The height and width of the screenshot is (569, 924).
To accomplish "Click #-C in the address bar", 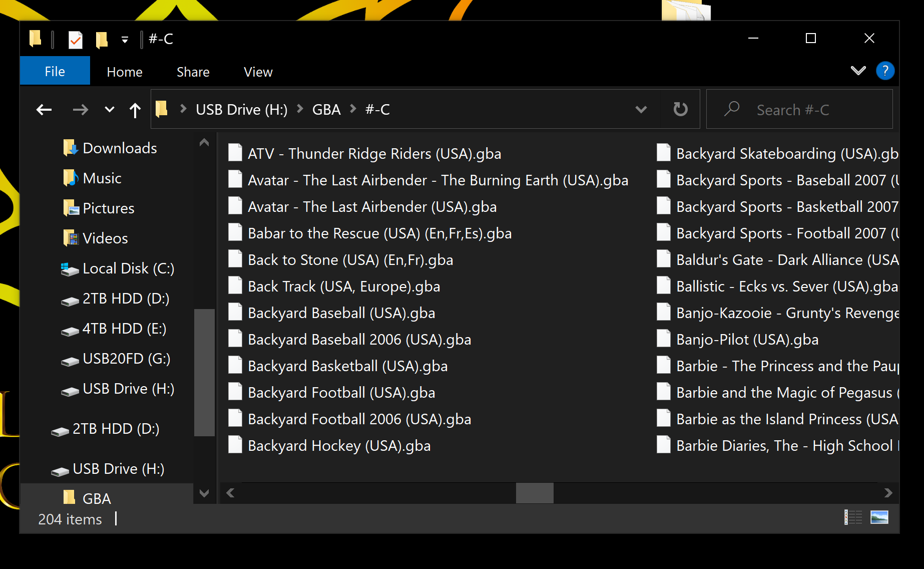I will pyautogui.click(x=377, y=109).
